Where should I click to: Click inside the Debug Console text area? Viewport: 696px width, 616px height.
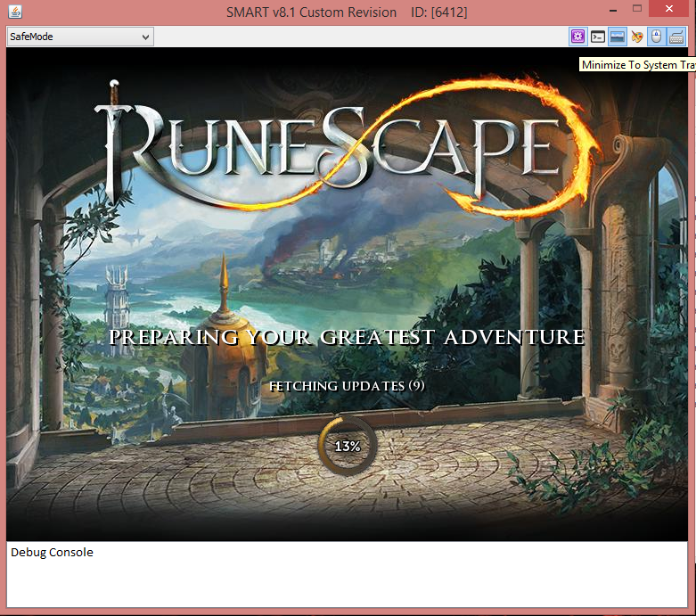[x=347, y=574]
